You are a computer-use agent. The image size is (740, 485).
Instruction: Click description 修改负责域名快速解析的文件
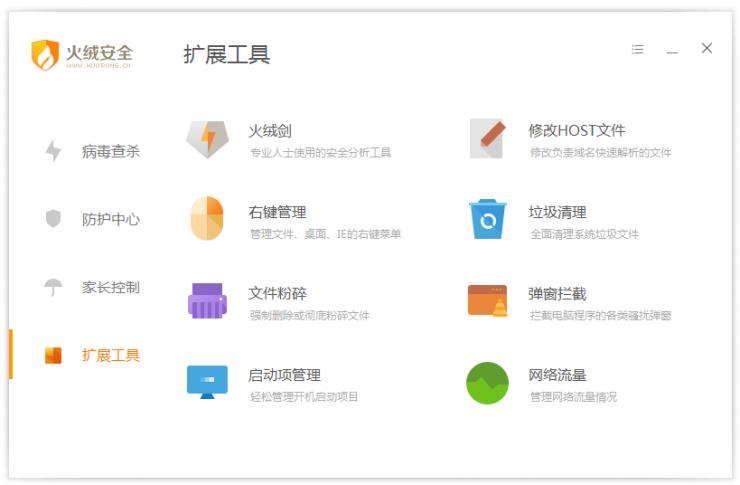(601, 152)
